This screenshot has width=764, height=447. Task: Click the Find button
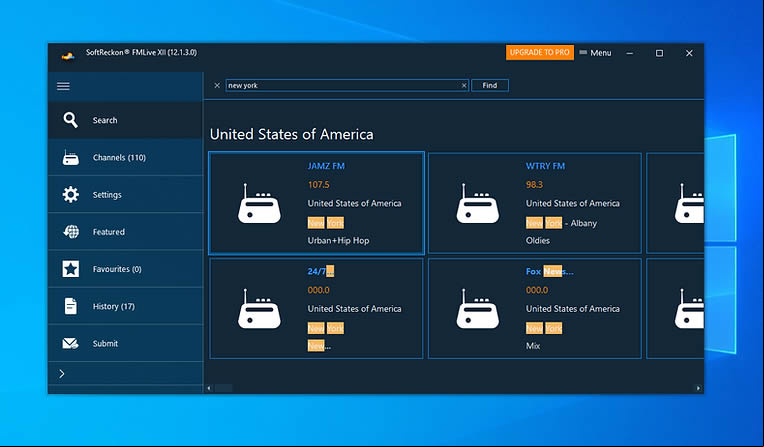[490, 85]
